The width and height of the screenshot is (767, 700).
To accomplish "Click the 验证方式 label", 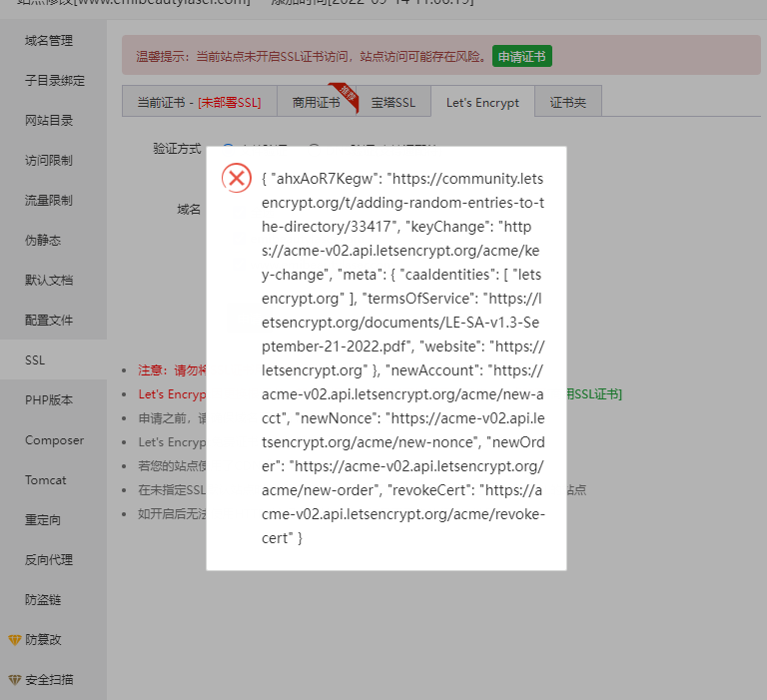I will pyautogui.click(x=177, y=148).
